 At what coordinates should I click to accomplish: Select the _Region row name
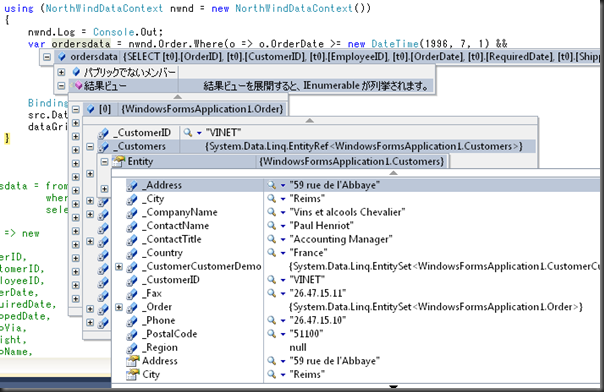[160, 347]
